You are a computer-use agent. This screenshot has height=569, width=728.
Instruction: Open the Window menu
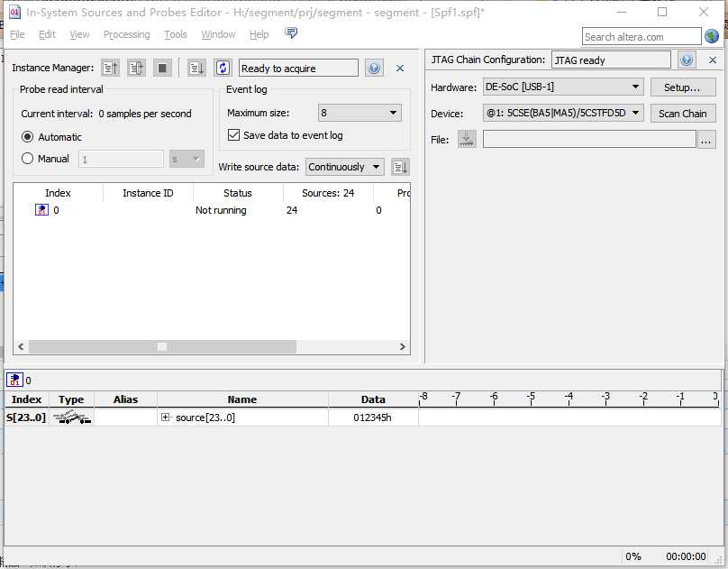tap(218, 34)
